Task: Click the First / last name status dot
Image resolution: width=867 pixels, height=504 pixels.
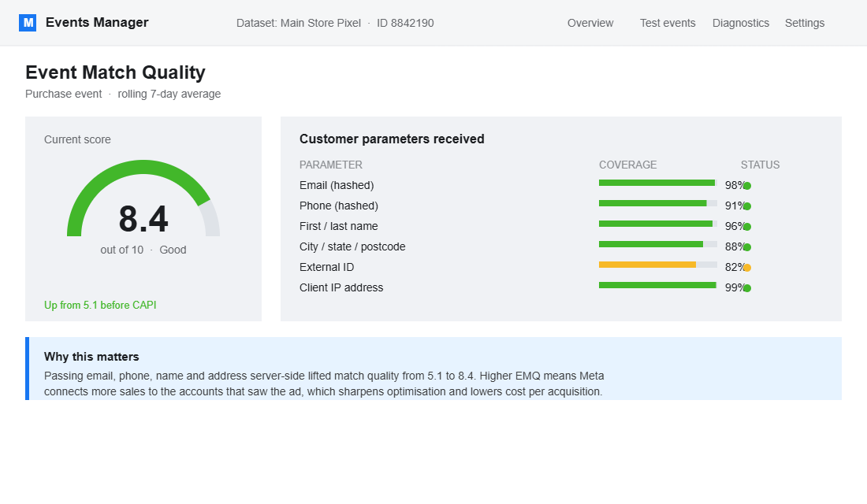Action: click(x=747, y=227)
